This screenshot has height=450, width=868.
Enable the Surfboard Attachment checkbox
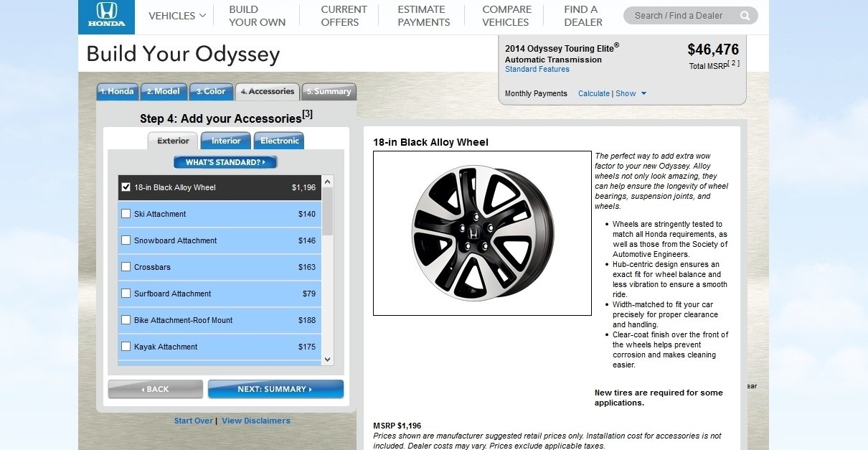pyautogui.click(x=126, y=294)
